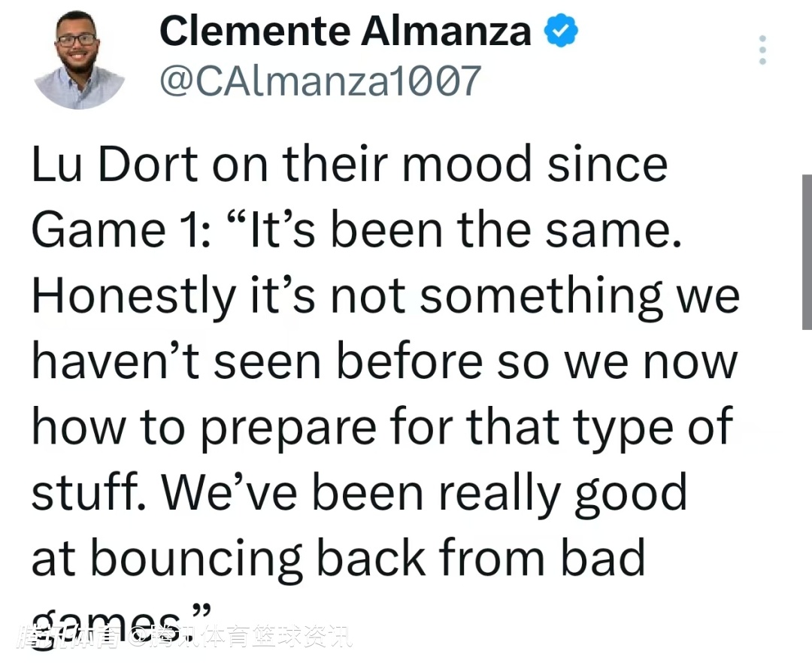This screenshot has width=812, height=663.
Task: Click the words "Lu Dort" in the tweet
Action: [x=115, y=165]
